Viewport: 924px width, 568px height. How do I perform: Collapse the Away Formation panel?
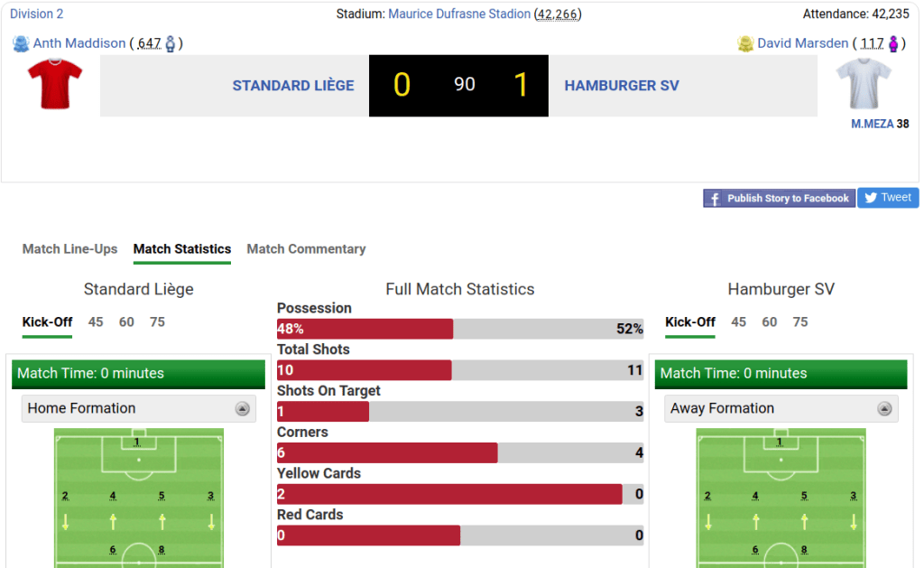click(884, 408)
